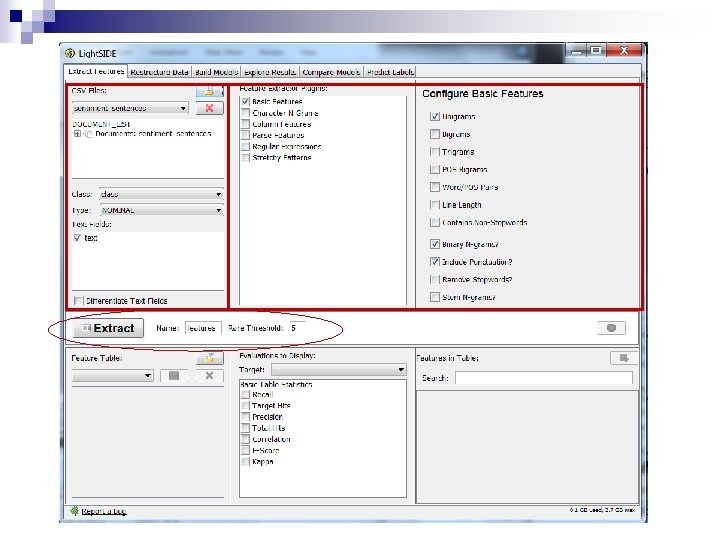Image resolution: width=720 pixels, height=540 pixels.
Task: Open the Type NOMINAL dropdown
Action: tap(161, 210)
